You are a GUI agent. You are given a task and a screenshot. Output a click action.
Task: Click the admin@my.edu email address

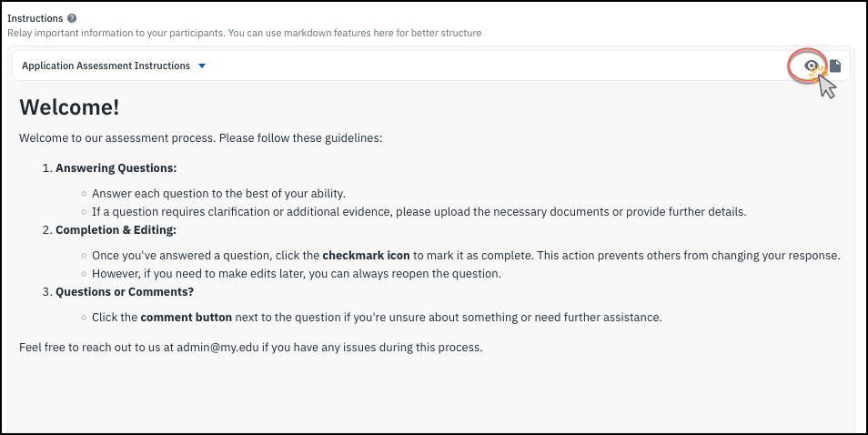[x=219, y=348]
